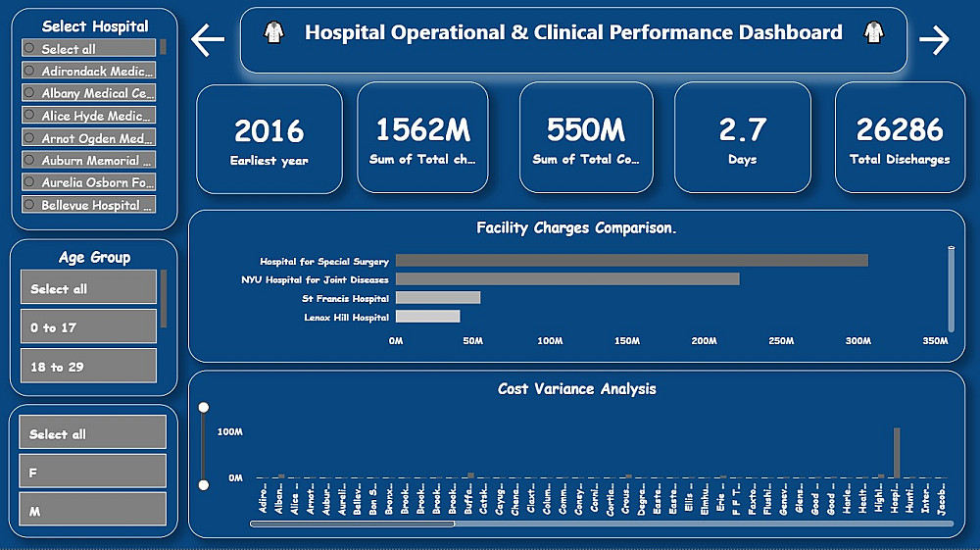
Task: Click the forward arrow navigation icon
Action: [x=934, y=40]
